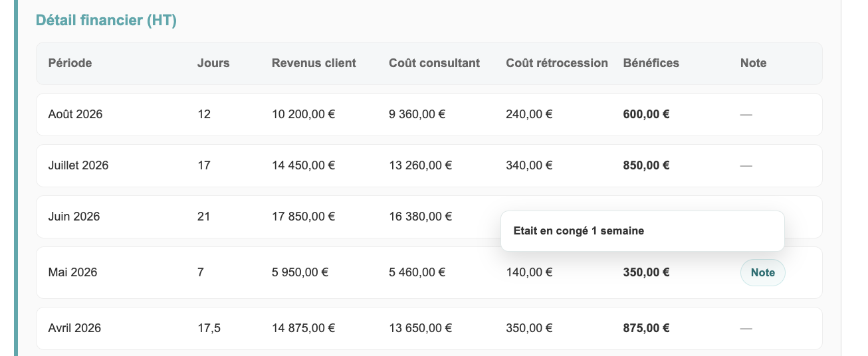Click the Note column header
This screenshot has height=356, width=868.
[x=753, y=63]
